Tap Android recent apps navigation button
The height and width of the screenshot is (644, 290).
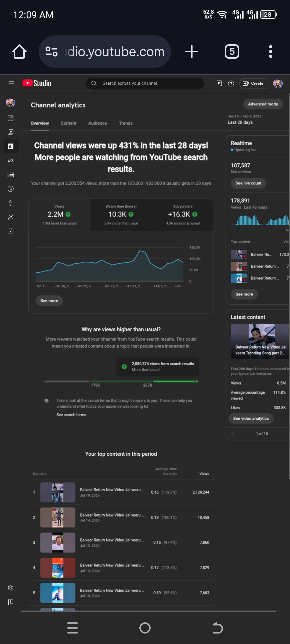click(73, 628)
